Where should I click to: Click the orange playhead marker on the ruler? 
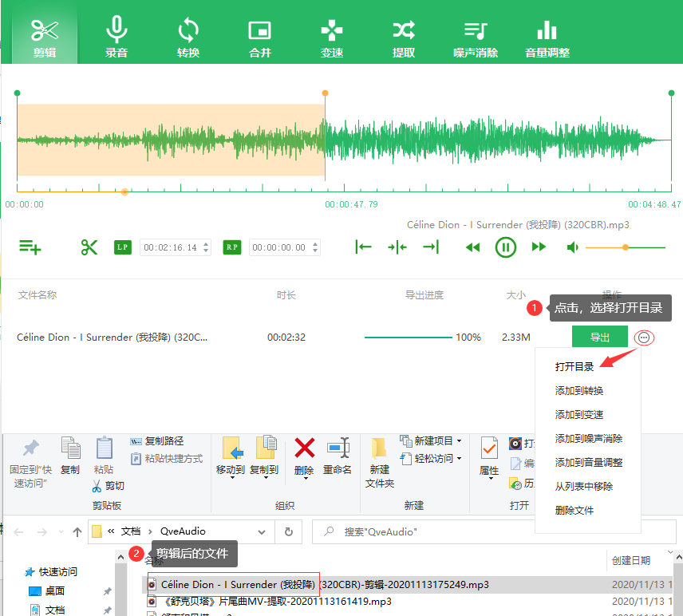click(124, 192)
